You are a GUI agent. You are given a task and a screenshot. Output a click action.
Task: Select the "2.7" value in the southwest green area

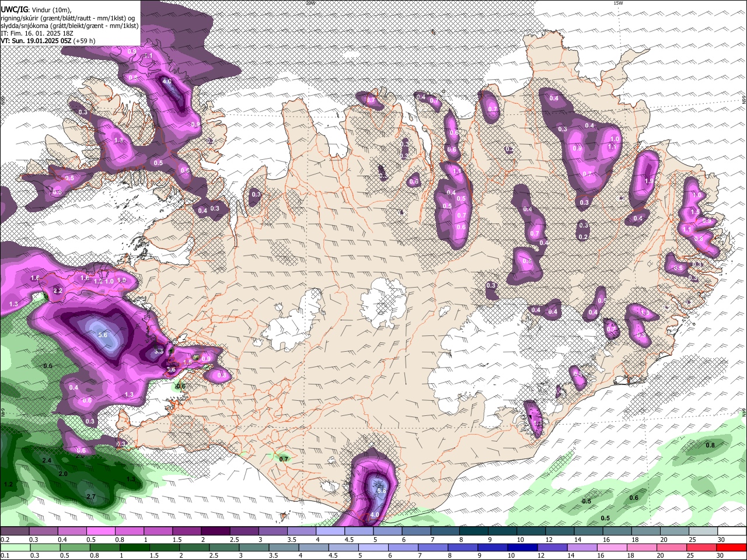(90, 496)
